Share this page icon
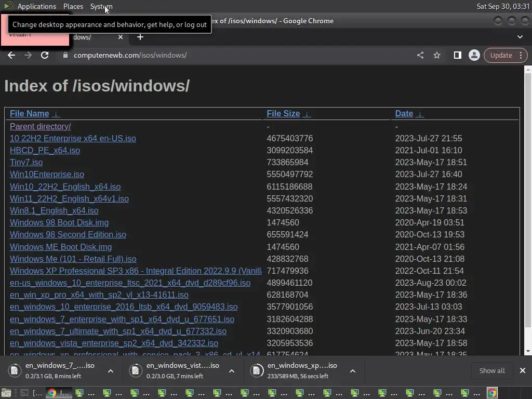This screenshot has width=532, height=399. (420, 55)
